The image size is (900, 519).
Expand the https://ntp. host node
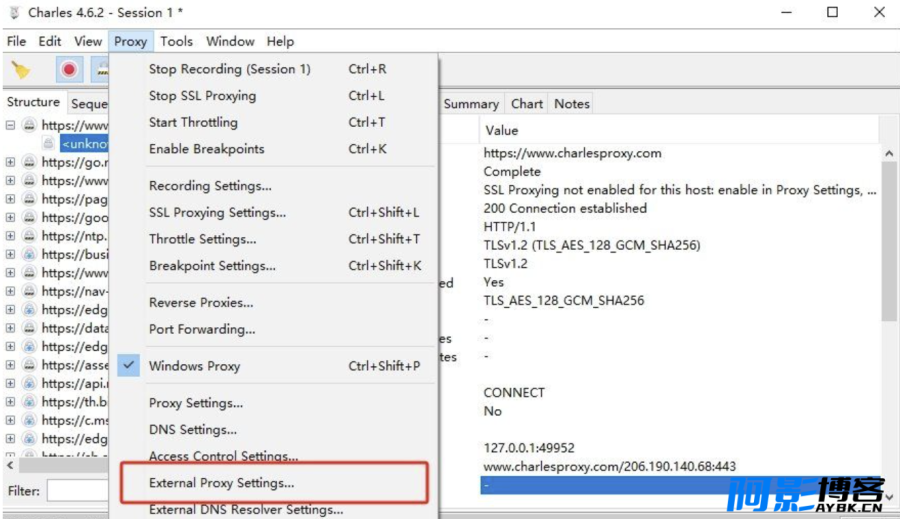tap(10, 236)
